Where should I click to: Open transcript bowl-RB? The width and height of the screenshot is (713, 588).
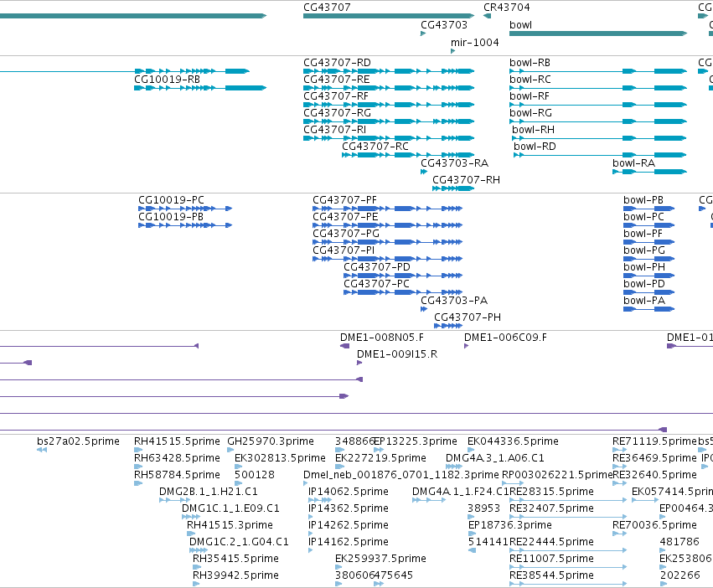598,71
